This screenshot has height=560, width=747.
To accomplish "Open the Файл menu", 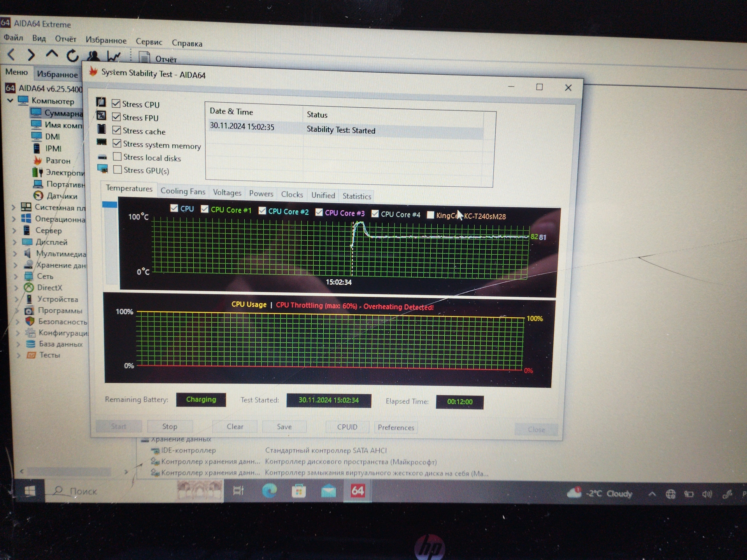I will tap(13, 38).
